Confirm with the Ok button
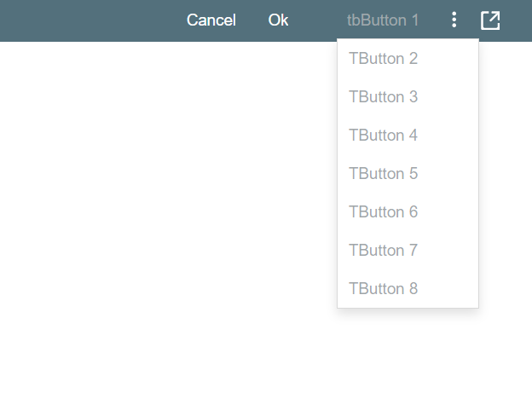The image size is (532, 399). click(278, 20)
